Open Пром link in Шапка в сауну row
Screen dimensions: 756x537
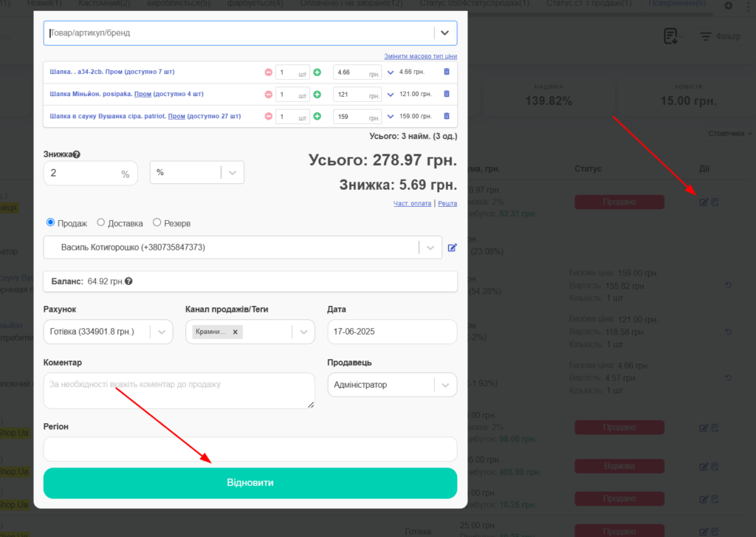176,116
